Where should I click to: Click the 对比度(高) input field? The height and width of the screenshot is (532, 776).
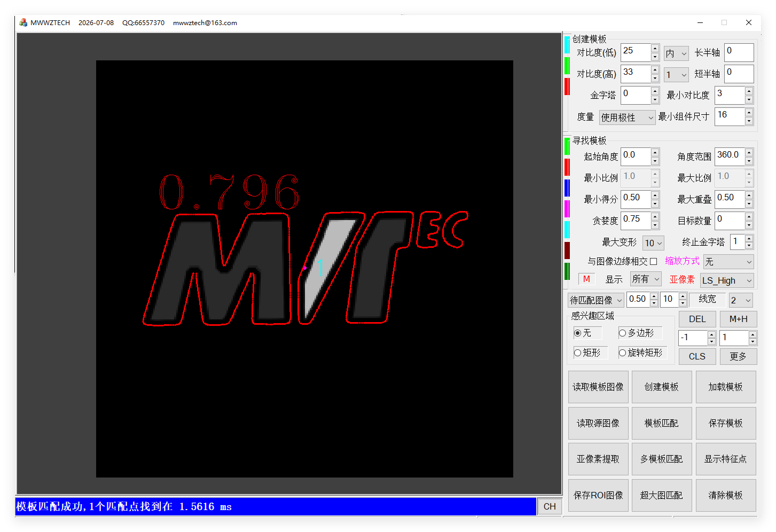tap(636, 74)
